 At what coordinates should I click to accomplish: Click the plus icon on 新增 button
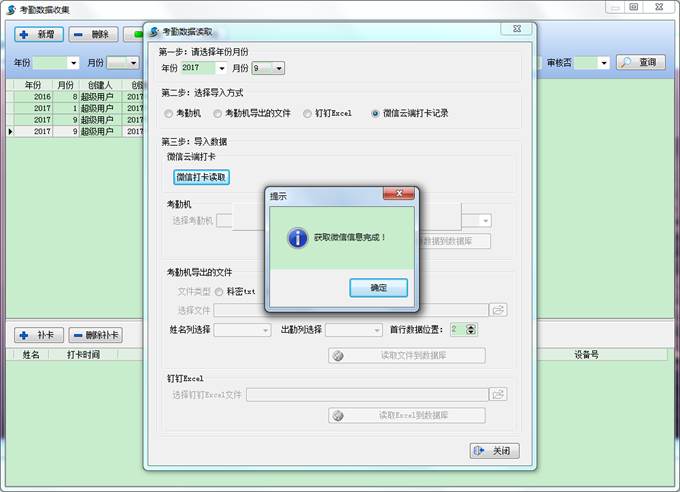tap(24, 34)
